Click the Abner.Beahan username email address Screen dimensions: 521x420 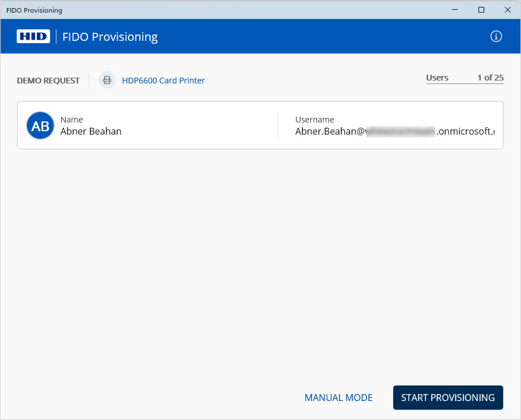click(394, 131)
